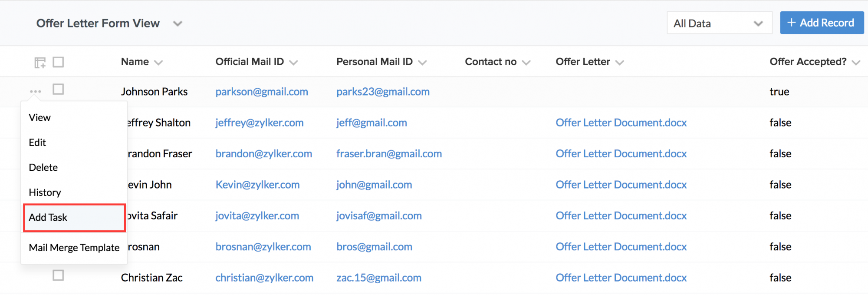Select History from the context menu
868x295 pixels.
[45, 192]
